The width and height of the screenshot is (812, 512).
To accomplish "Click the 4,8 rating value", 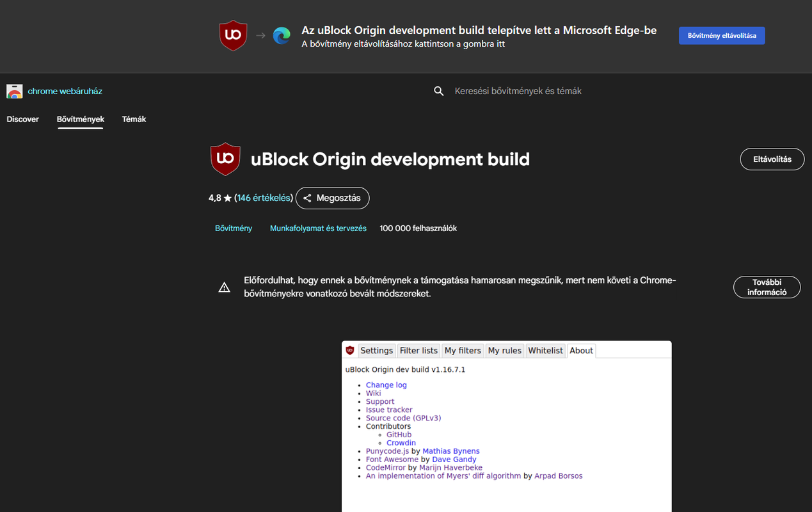I will [214, 198].
